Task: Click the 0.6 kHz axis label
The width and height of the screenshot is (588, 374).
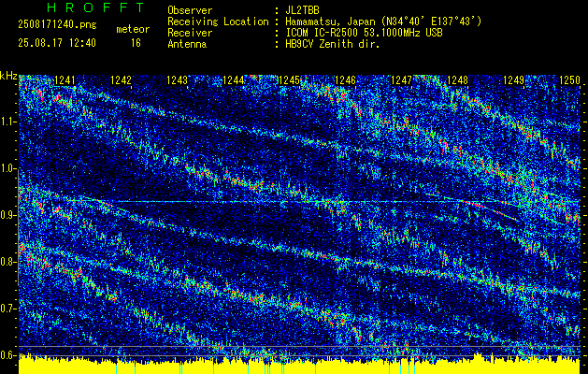Action: 8,355
